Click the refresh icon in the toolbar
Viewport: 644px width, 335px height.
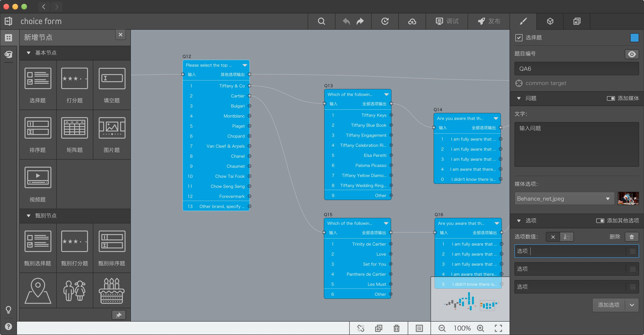tap(385, 21)
